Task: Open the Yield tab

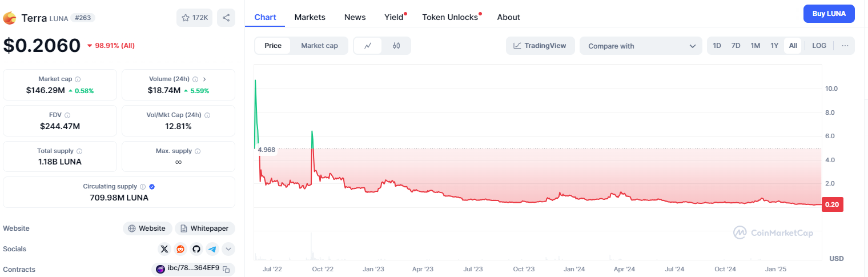Action: click(x=394, y=17)
